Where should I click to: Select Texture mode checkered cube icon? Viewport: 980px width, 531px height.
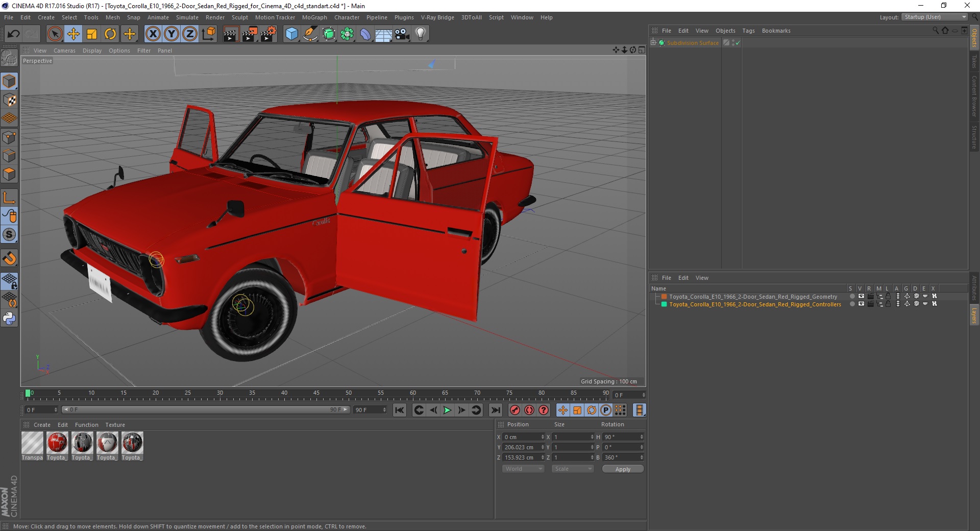(x=9, y=100)
